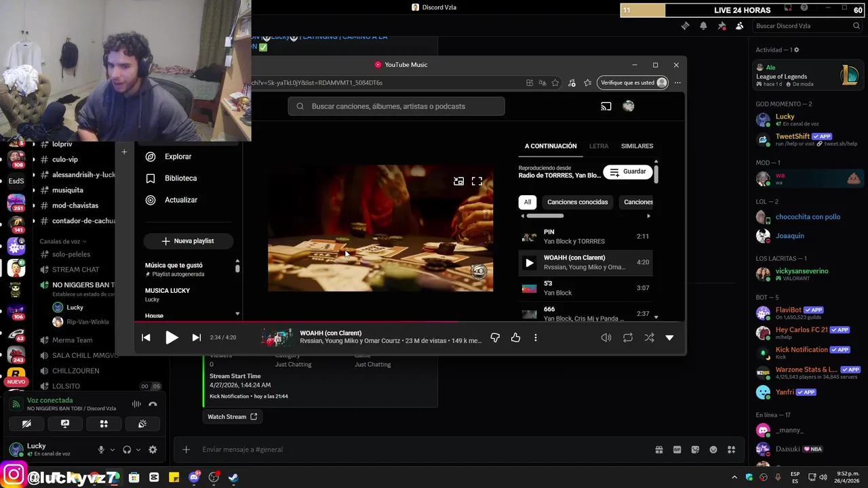This screenshot has width=868, height=488.
Task: Open Discord notification bell settings
Action: point(703,26)
